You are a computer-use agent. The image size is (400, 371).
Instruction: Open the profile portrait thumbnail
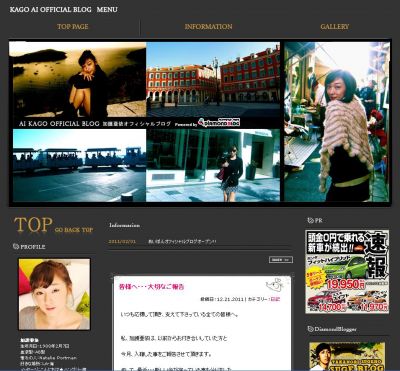pos(54,294)
